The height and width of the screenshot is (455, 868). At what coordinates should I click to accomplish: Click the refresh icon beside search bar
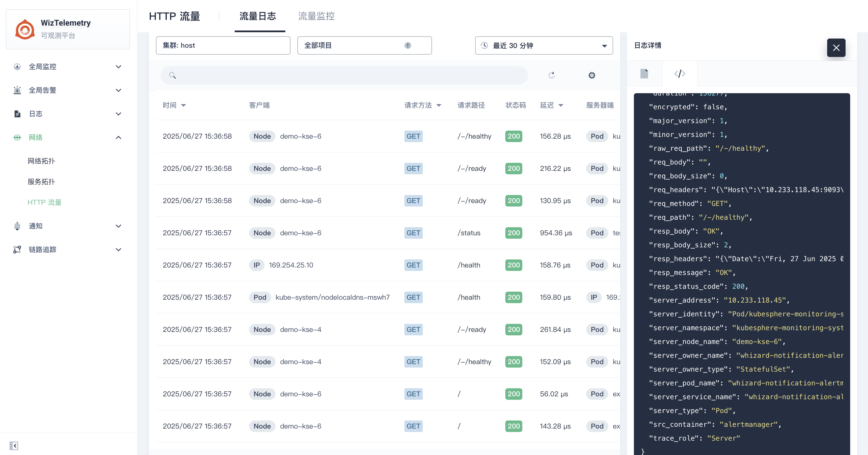coord(551,75)
